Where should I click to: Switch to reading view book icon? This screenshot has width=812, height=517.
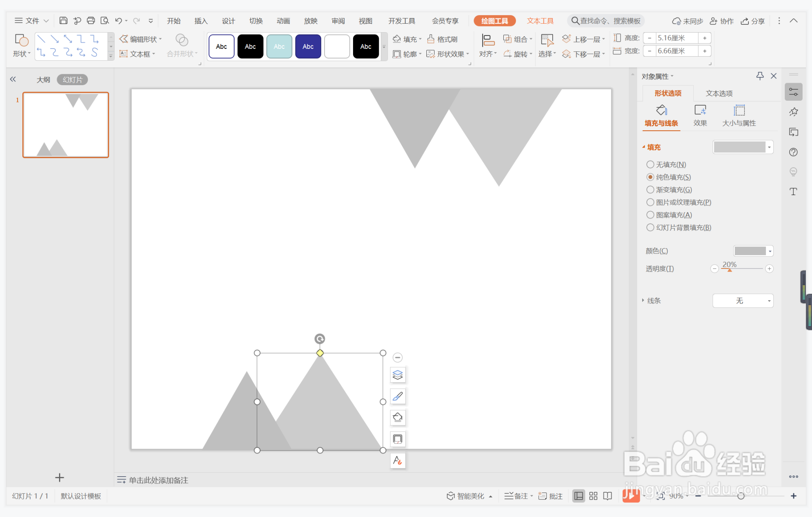[608, 496]
